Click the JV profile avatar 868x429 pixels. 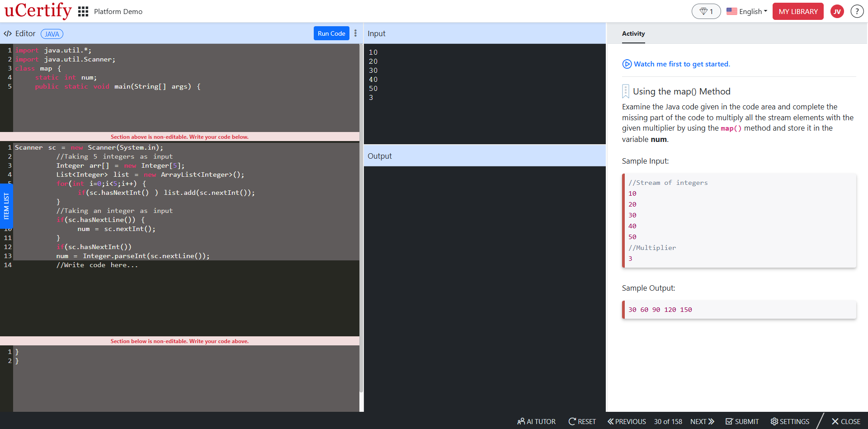[837, 11]
